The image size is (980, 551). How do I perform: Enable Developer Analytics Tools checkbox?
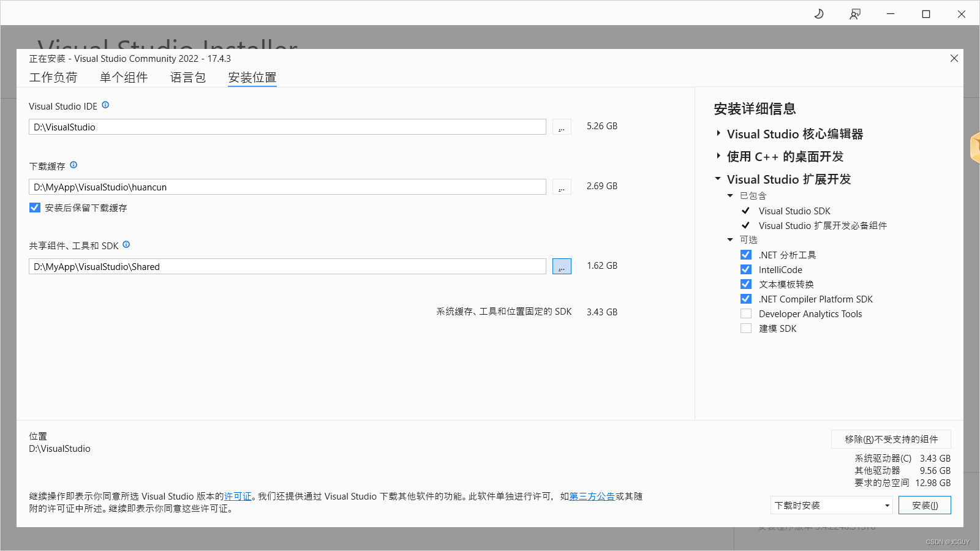[746, 313]
